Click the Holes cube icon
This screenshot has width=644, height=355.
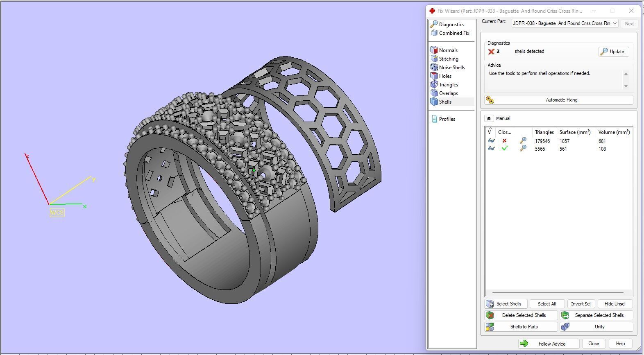click(434, 76)
